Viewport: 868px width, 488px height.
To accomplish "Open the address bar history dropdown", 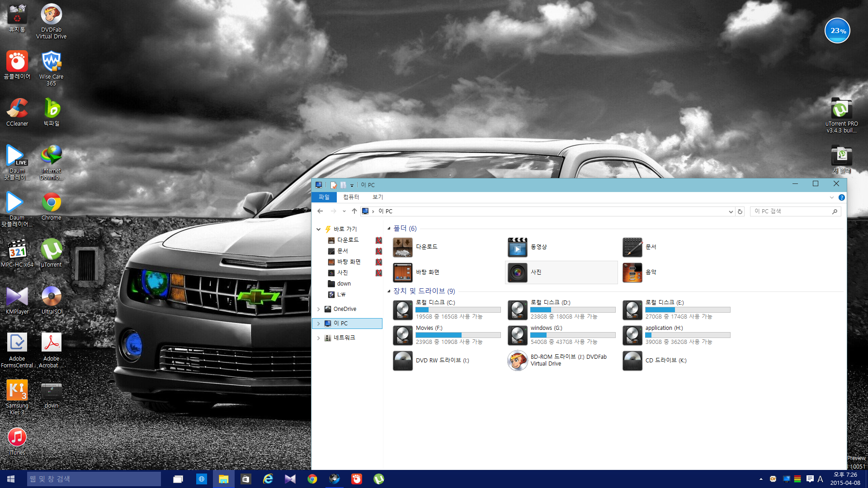I will point(731,211).
